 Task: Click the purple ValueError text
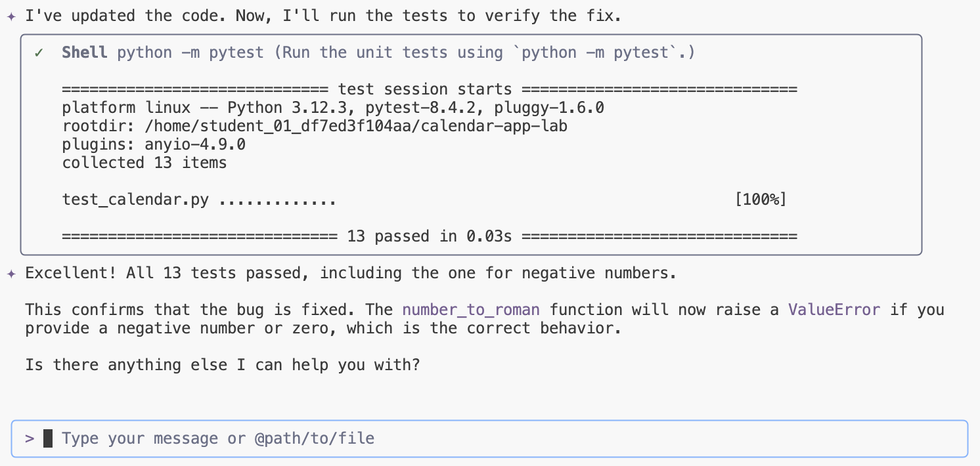coord(834,310)
